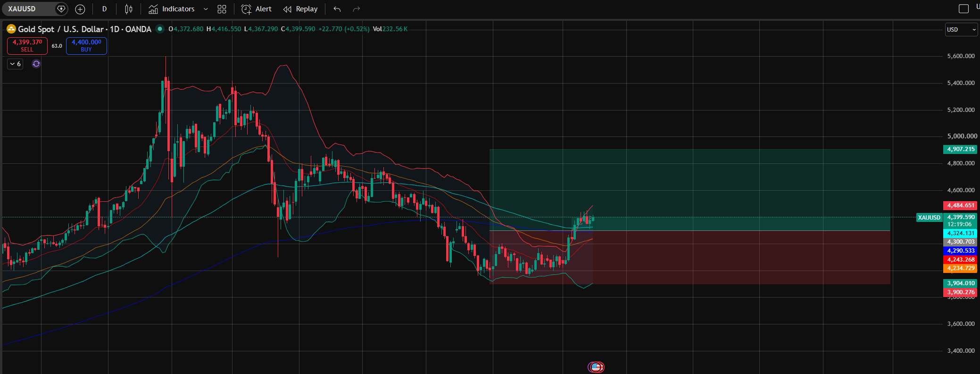
Task: Select the green 3,904.010 price label
Action: tap(961, 283)
